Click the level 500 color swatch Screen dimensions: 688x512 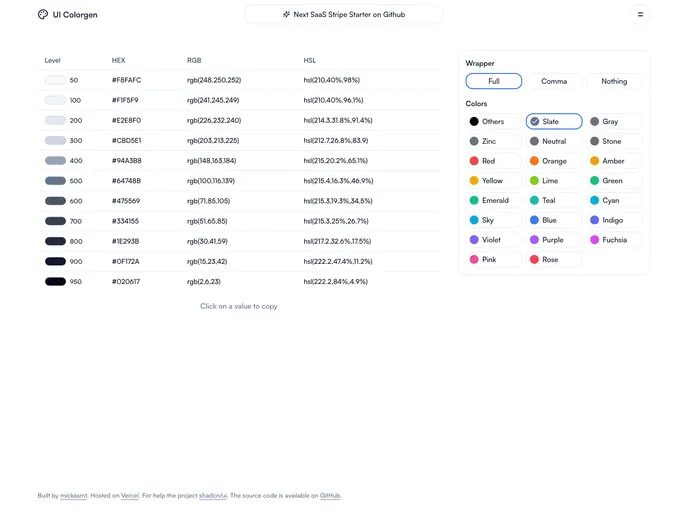tap(55, 181)
